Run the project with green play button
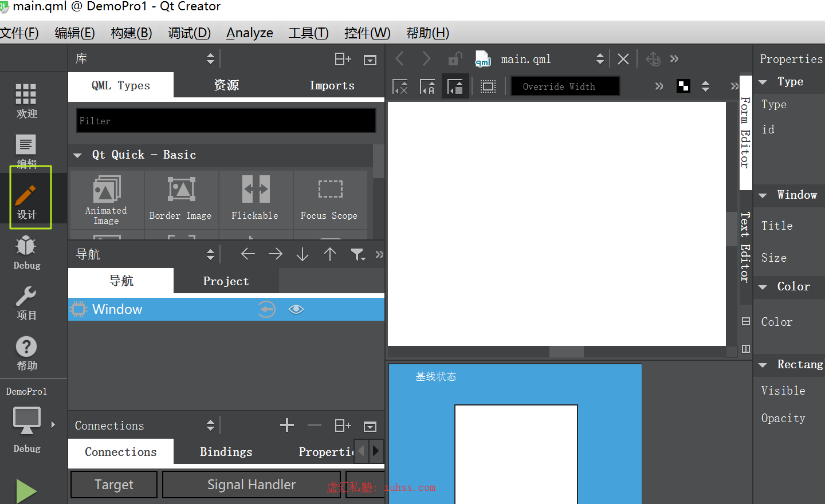Viewport: 825px width, 504px height. [26, 491]
